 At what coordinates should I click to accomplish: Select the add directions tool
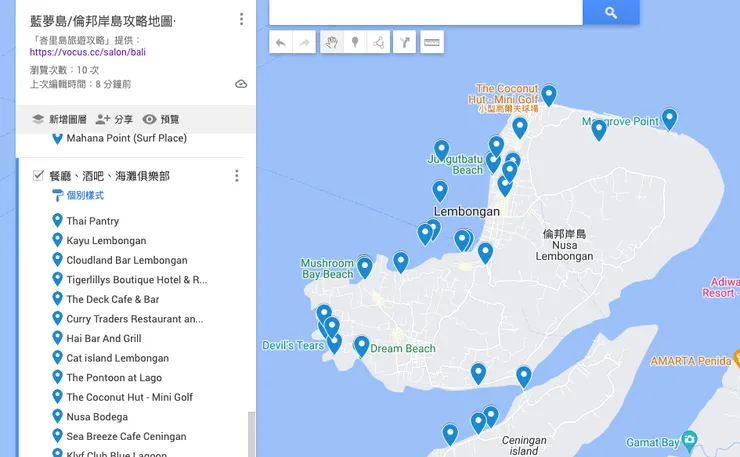pos(404,42)
